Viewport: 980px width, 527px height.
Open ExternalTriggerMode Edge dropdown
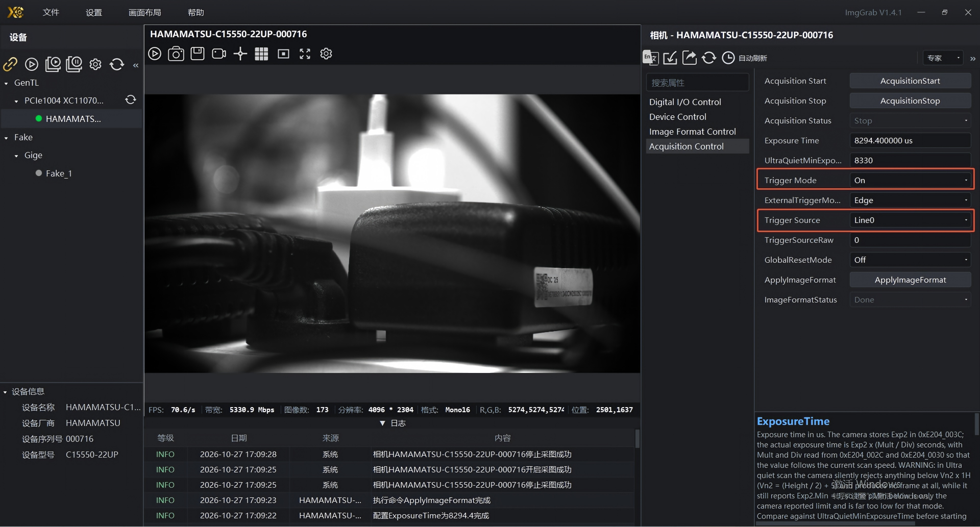(910, 200)
